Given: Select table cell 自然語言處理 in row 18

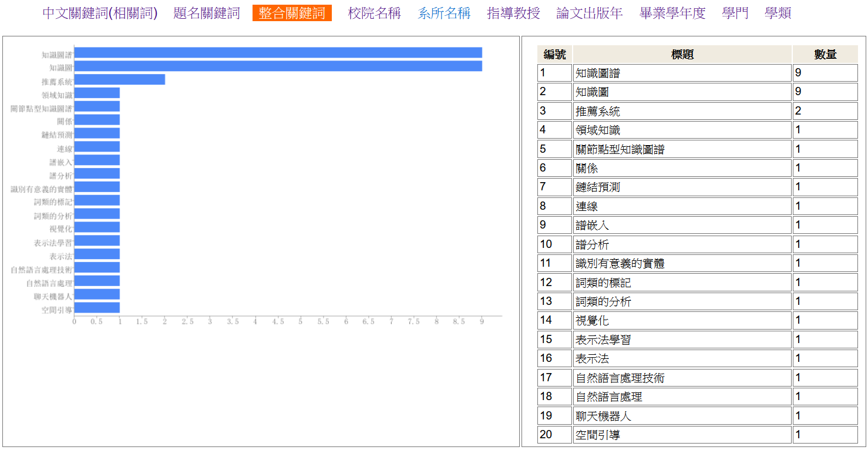Looking at the screenshot, I should pyautogui.click(x=682, y=397).
